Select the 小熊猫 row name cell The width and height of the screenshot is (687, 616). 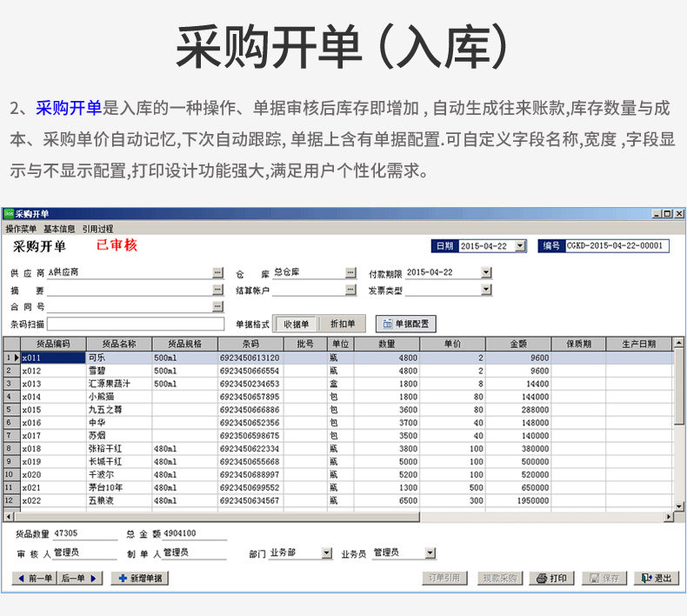[119, 397]
